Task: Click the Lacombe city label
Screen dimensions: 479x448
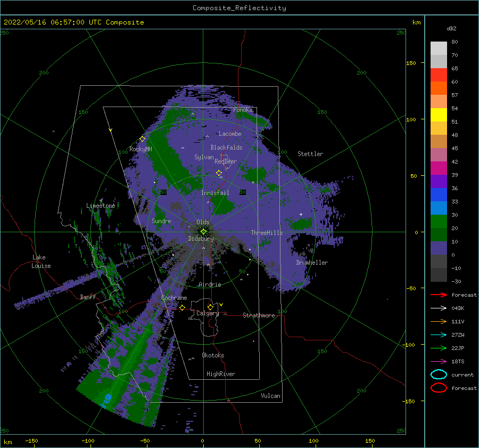Action: click(x=230, y=134)
